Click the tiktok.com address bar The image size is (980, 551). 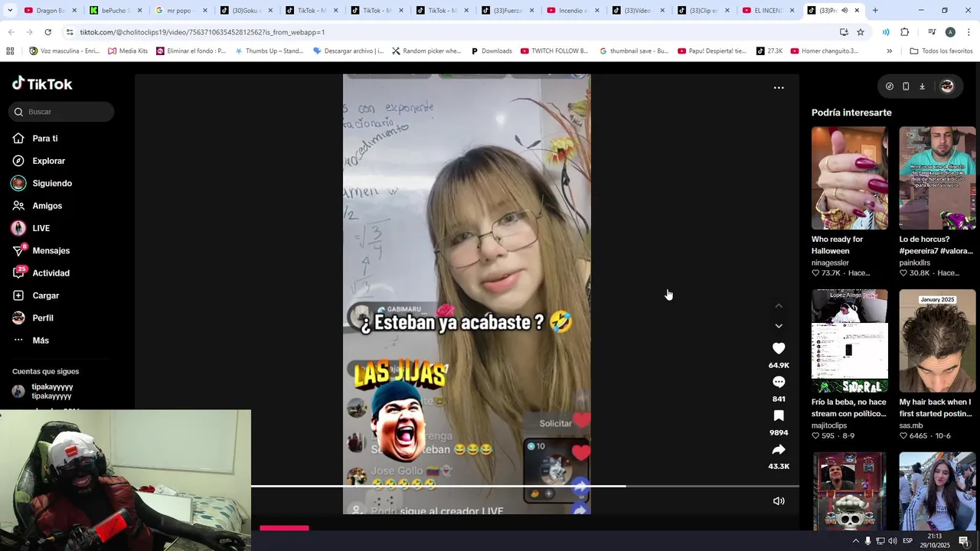click(452, 32)
